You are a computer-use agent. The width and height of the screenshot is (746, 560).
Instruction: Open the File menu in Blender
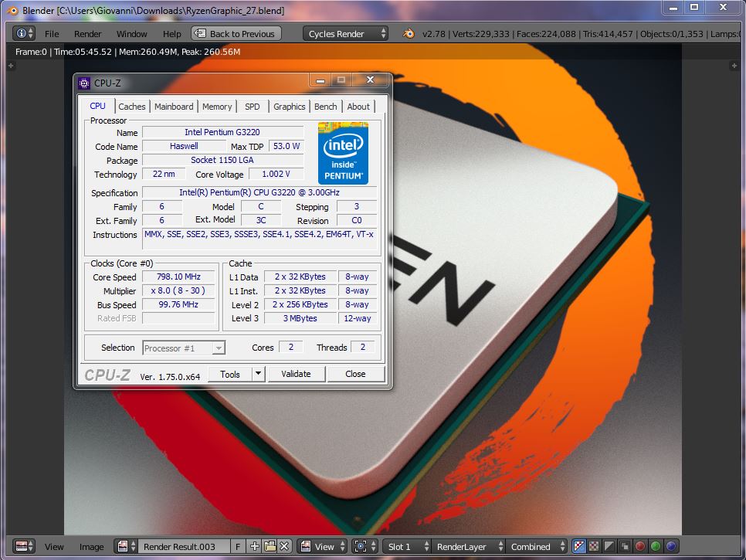52,34
